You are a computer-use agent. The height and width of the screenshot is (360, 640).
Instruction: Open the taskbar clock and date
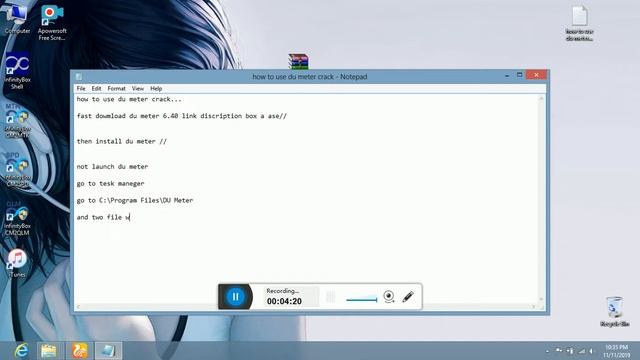(x=616, y=351)
